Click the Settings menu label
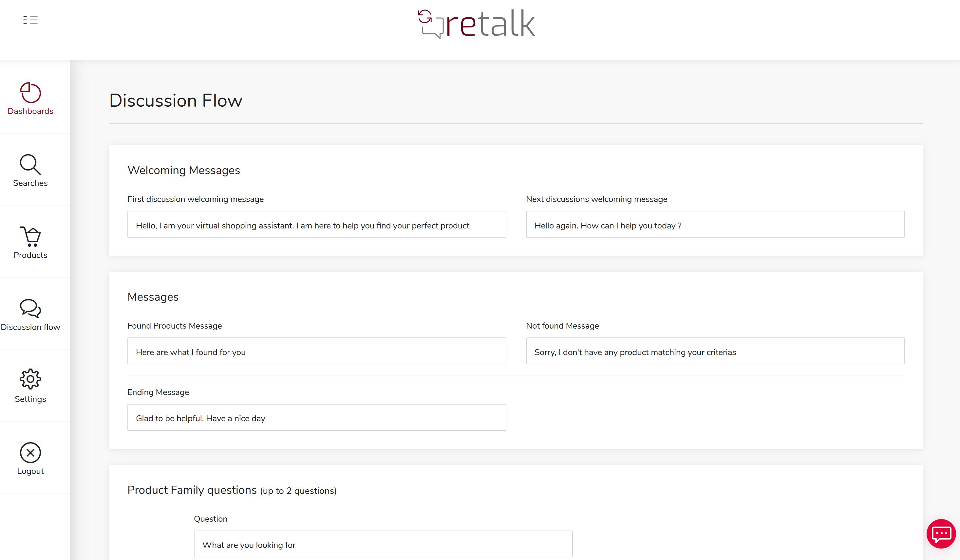960x560 pixels. [30, 399]
